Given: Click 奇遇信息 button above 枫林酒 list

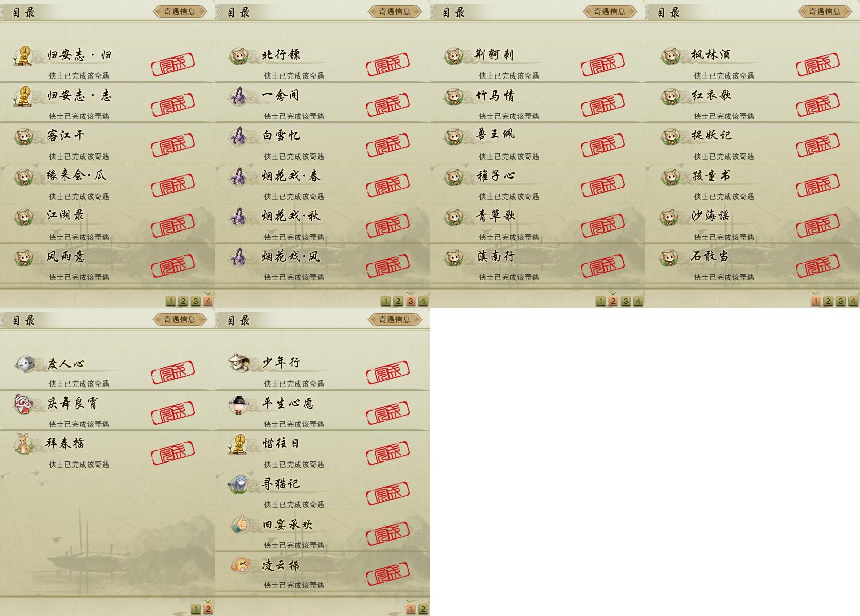Looking at the screenshot, I should (825, 11).
